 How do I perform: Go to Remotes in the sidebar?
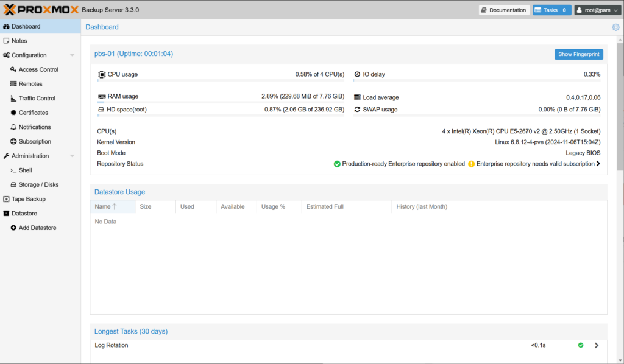tap(30, 84)
